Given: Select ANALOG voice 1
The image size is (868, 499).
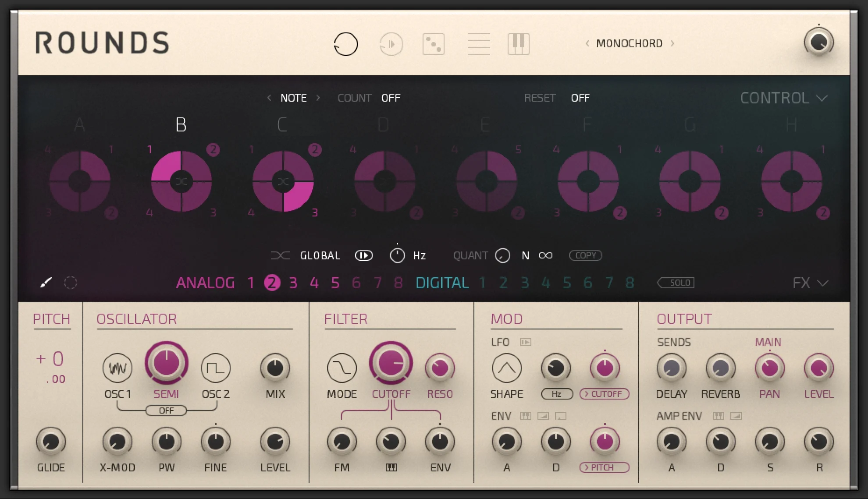Looking at the screenshot, I should point(251,283).
